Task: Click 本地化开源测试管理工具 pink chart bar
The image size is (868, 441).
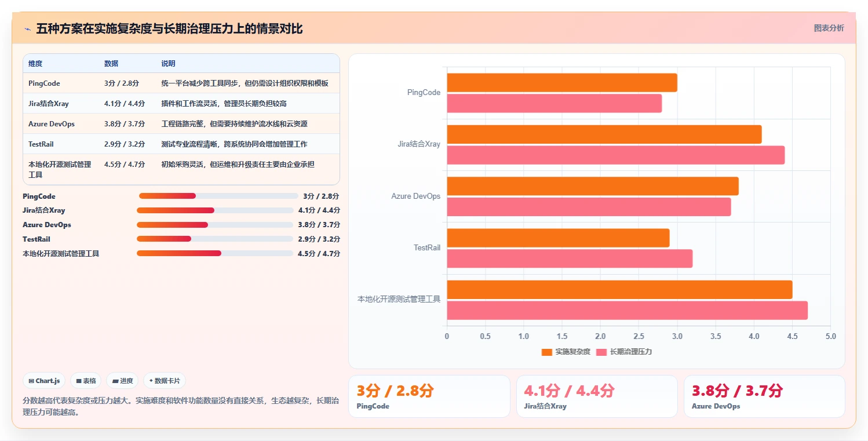Action: point(628,310)
